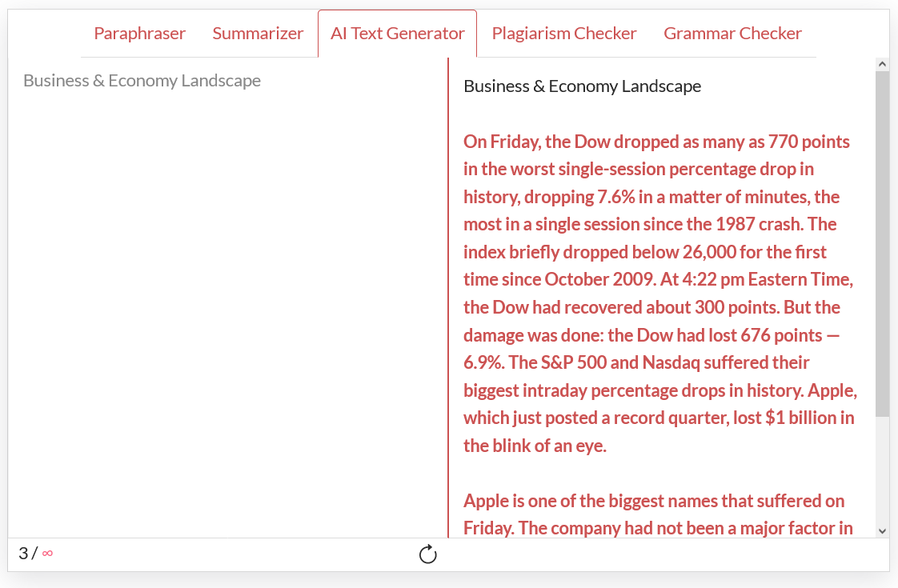The width and height of the screenshot is (898, 588).
Task: Click the gray prompt text in left input box
Action: [x=142, y=81]
